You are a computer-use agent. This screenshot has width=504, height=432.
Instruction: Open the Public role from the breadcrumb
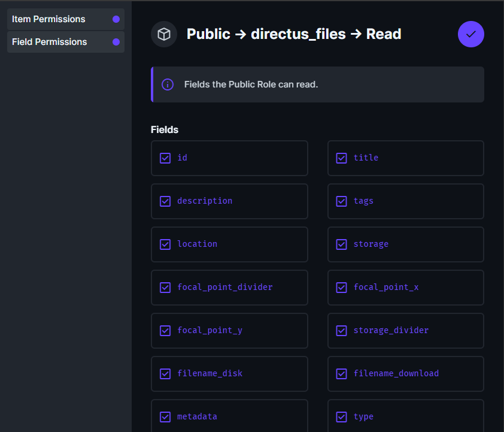tap(208, 34)
